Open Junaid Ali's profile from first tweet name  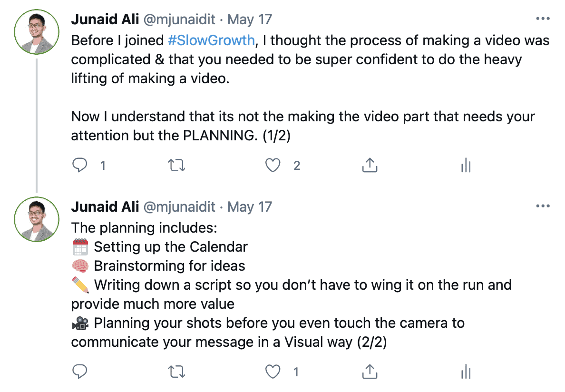tap(105, 20)
